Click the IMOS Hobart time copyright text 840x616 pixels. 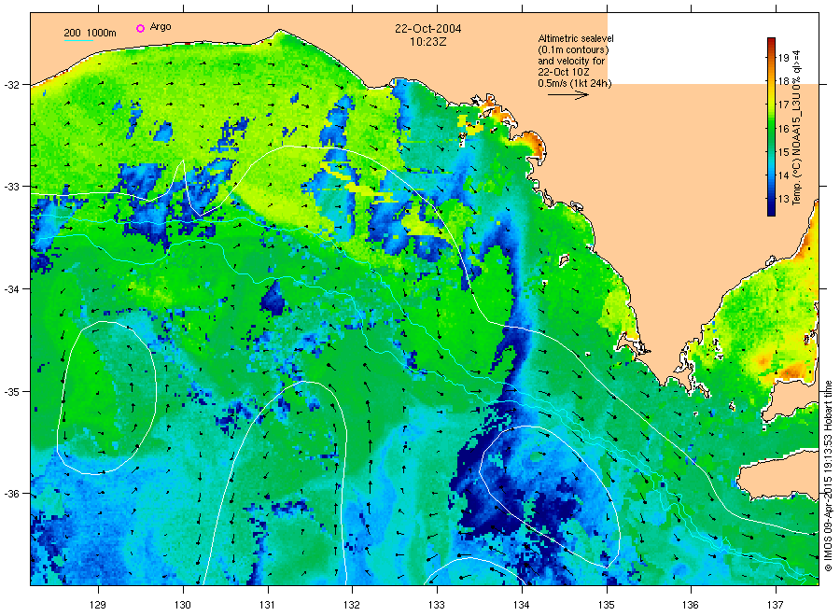click(828, 476)
